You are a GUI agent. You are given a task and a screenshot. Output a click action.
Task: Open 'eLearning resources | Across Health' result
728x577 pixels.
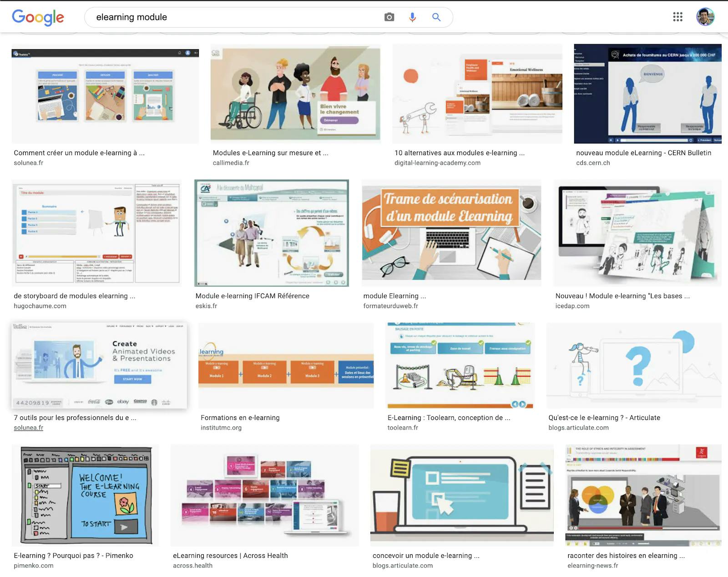tap(230, 555)
